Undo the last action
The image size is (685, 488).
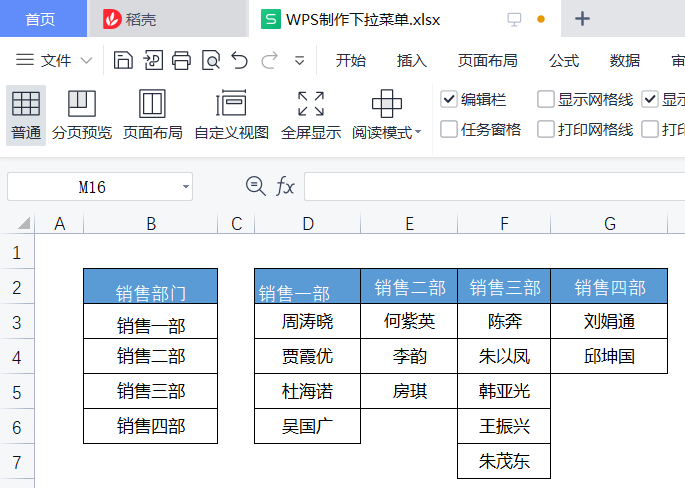(x=239, y=60)
